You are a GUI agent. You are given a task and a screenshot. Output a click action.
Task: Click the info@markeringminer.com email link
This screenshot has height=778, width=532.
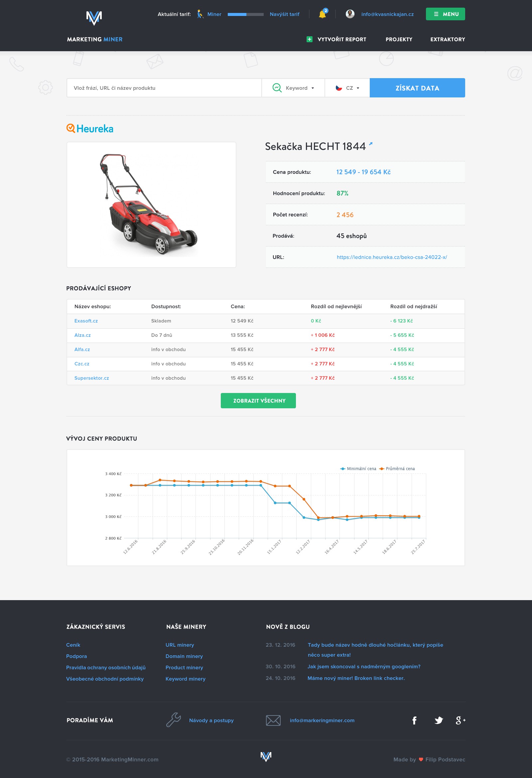click(322, 720)
